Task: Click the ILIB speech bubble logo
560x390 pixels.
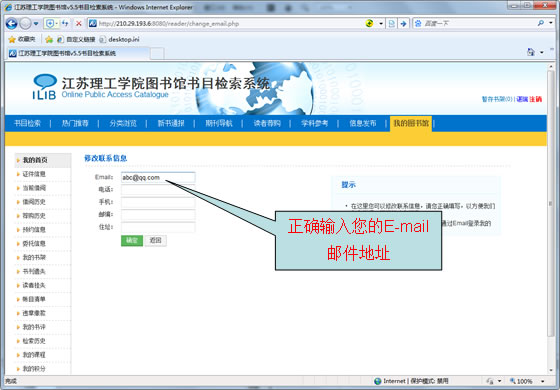Action: [44, 86]
